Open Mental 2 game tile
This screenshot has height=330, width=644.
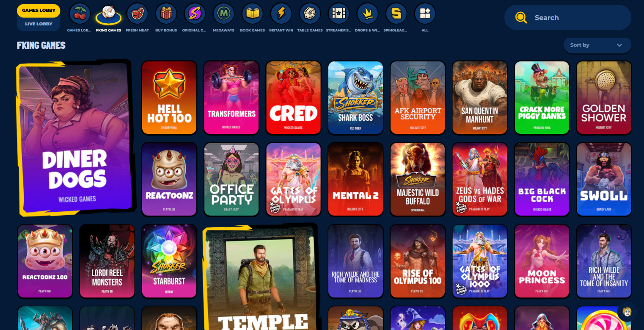(355, 179)
